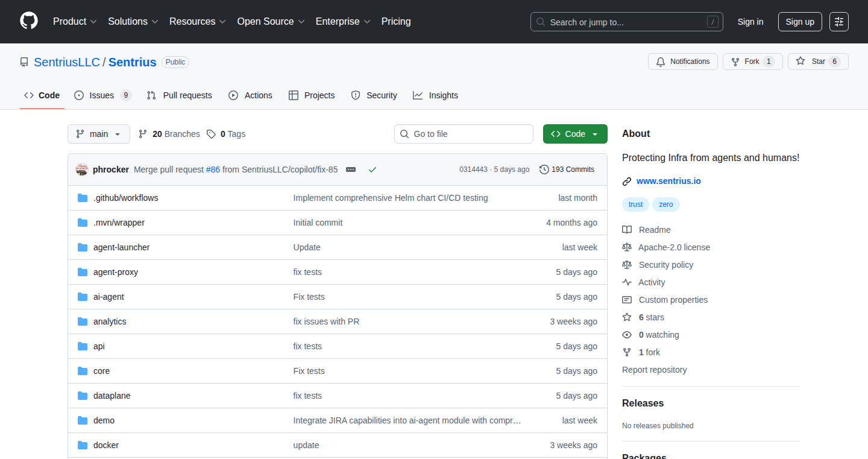Click the agent-launcher folder icon
Viewport: 868px width, 459px height.
pos(83,247)
